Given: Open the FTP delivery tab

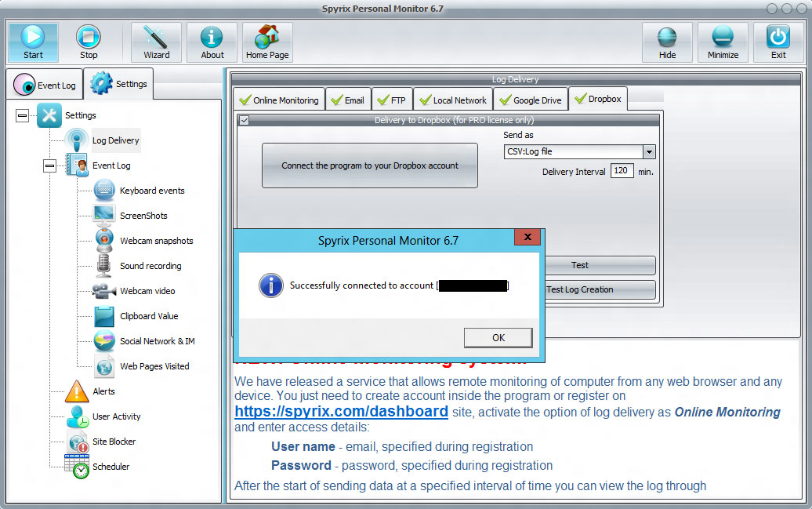Looking at the screenshot, I should (392, 100).
